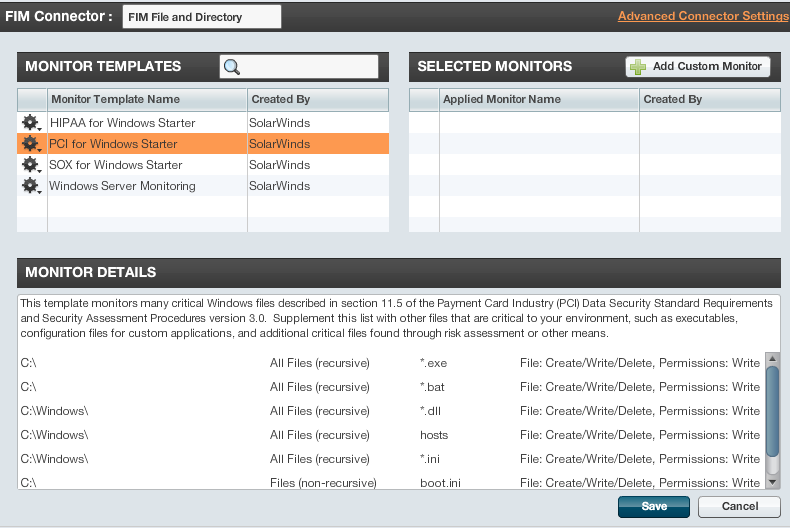Open gear menu for SOX for Windows Starter
The height and width of the screenshot is (528, 790).
[x=31, y=165]
